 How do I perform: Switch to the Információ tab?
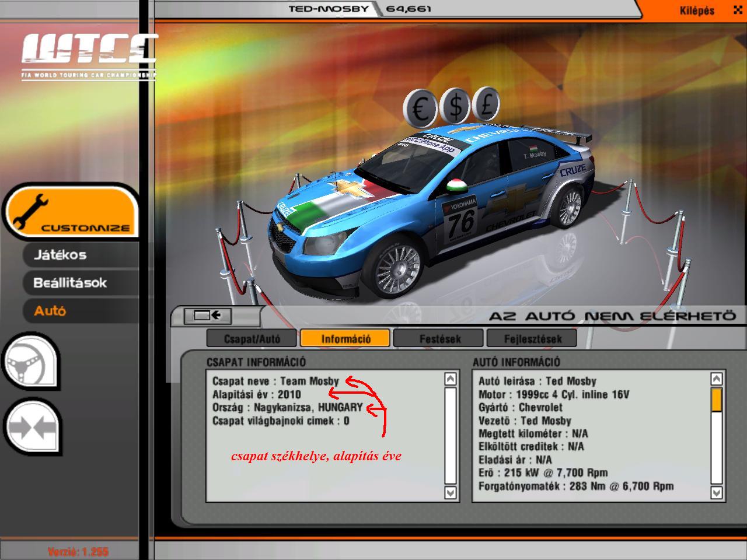click(x=345, y=338)
